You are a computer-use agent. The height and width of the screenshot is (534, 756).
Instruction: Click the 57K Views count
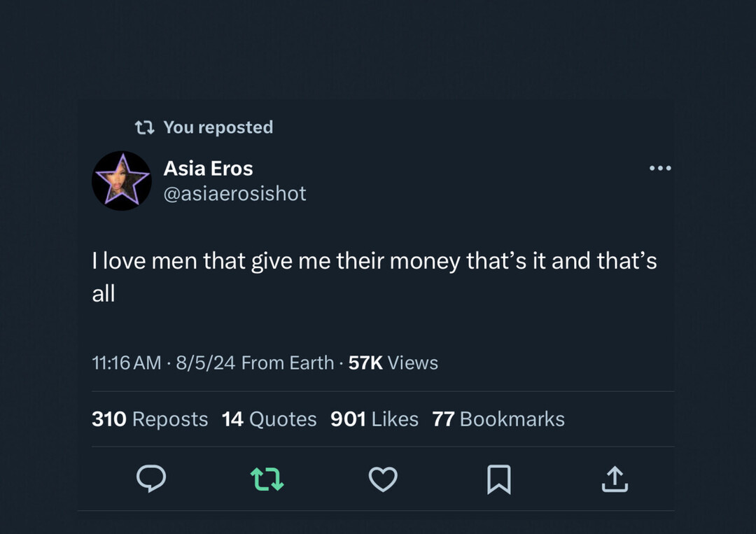(x=393, y=363)
